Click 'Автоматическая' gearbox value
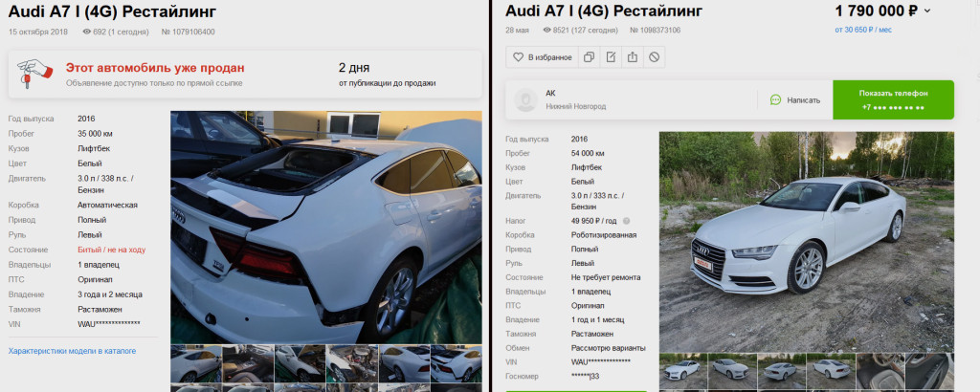 point(107,205)
